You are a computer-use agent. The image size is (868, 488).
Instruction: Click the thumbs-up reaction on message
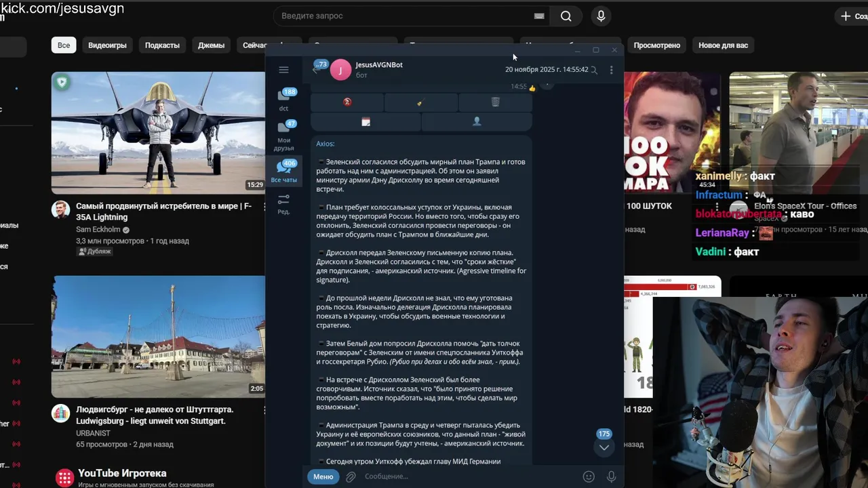point(532,87)
